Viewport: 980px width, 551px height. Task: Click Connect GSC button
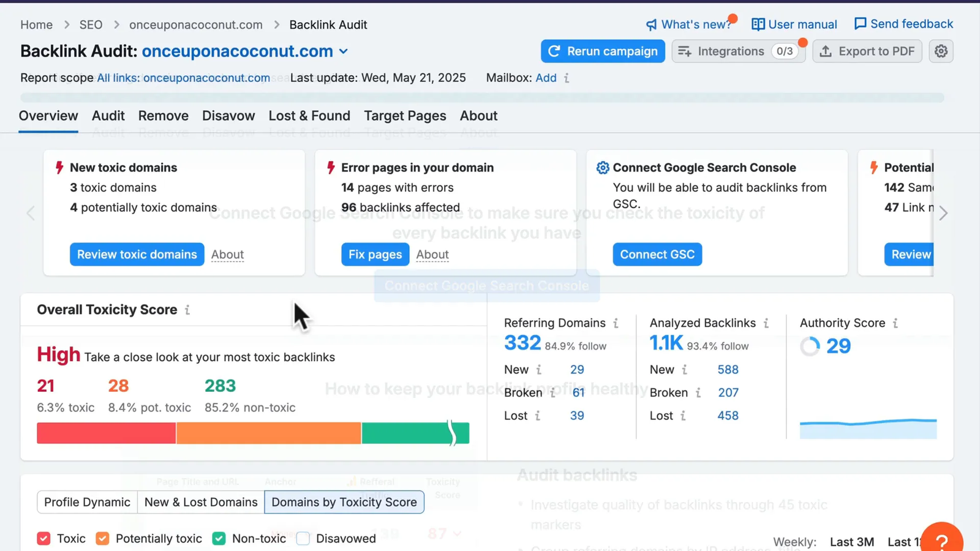coord(657,255)
